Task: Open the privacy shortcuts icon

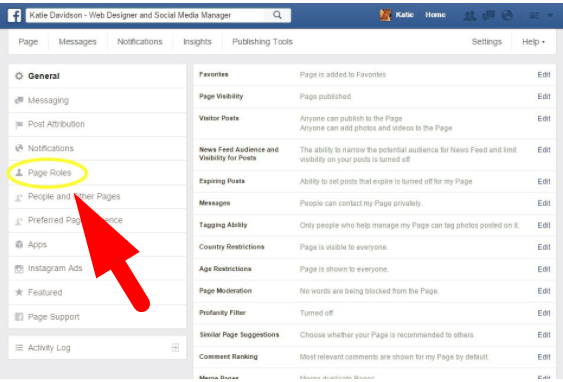Action: click(534, 15)
